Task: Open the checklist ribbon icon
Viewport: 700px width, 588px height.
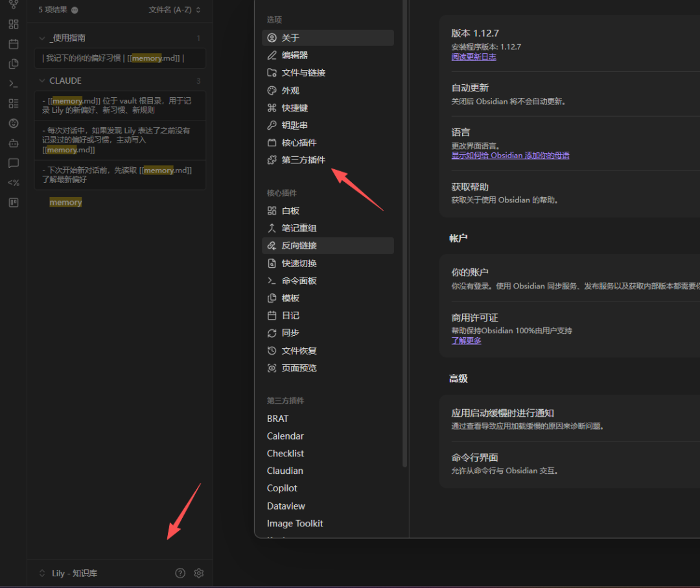Action: 14,104
